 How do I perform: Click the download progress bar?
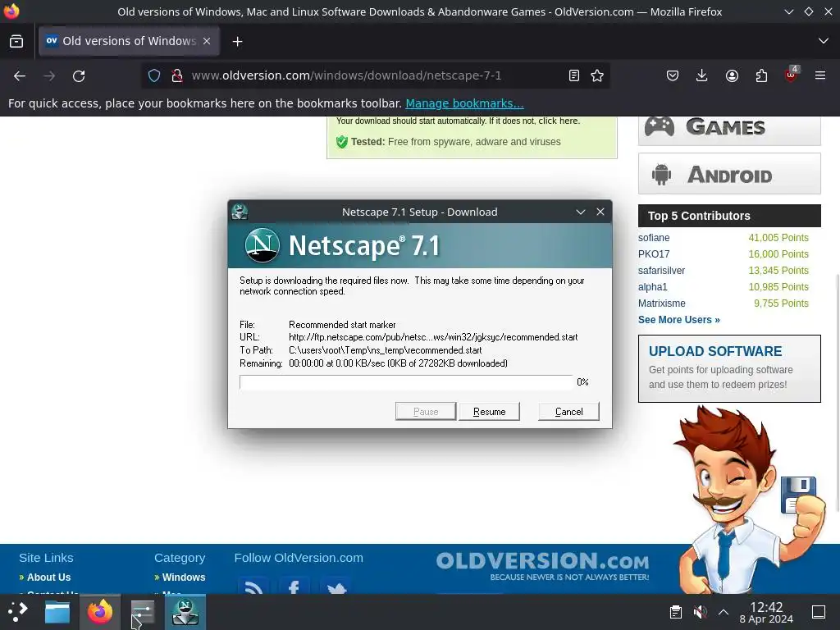406,382
